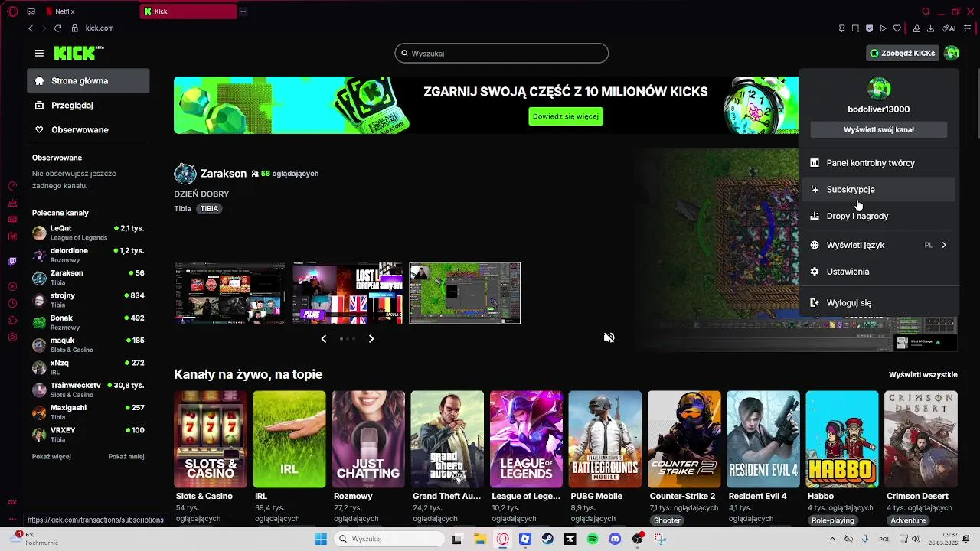Click Zdobądź KICKs button
The height and width of the screenshot is (551, 980).
pos(902,53)
